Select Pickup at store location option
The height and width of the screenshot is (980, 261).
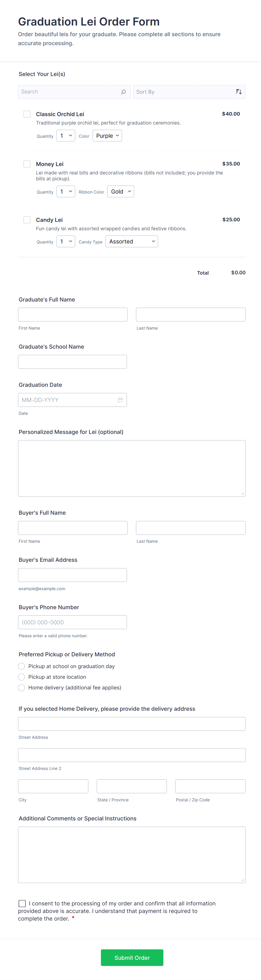tap(22, 677)
